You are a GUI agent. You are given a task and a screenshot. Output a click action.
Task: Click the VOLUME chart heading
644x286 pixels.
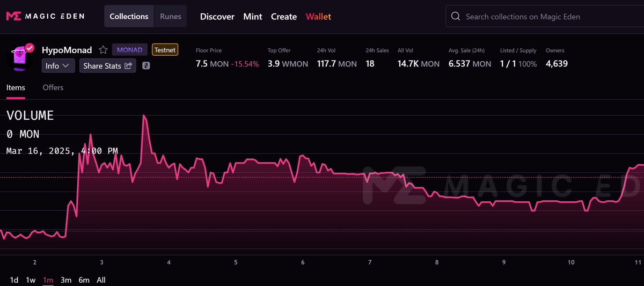tap(30, 115)
